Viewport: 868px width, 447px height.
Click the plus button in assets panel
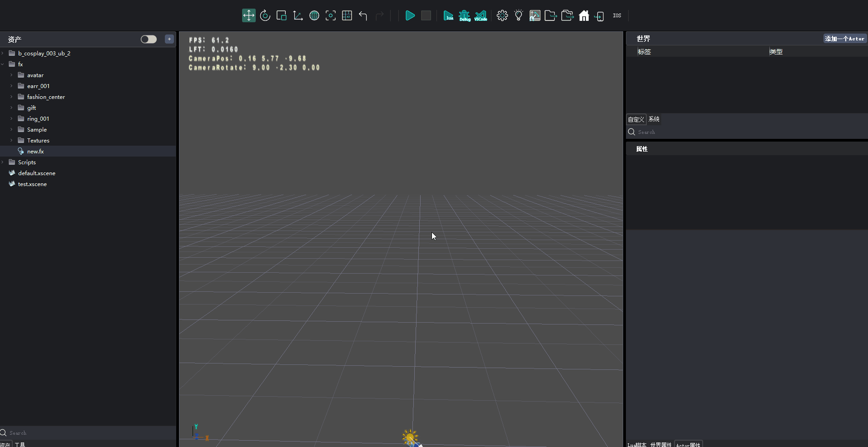coord(169,39)
